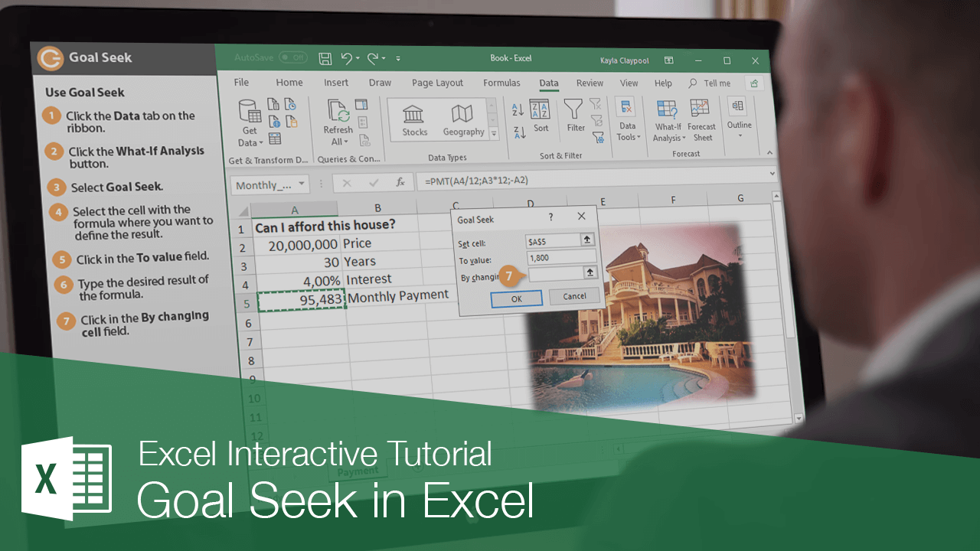Image resolution: width=980 pixels, height=551 pixels.
Task: Open the What-If Analysis tool
Action: (x=668, y=121)
